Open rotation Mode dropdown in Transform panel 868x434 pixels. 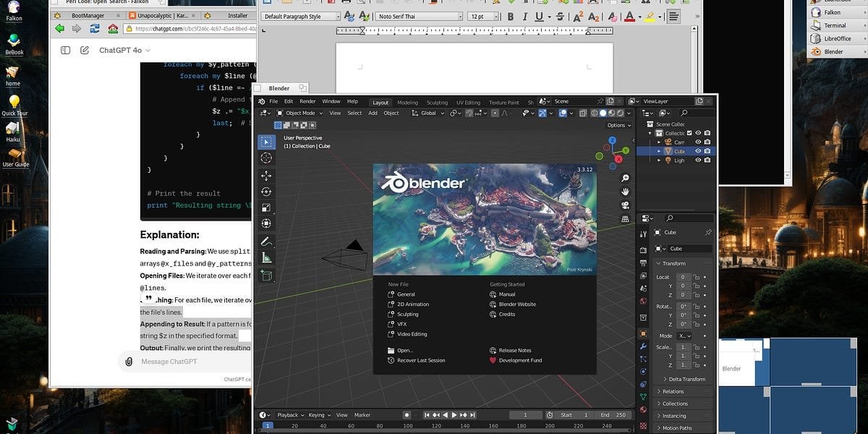pos(684,336)
